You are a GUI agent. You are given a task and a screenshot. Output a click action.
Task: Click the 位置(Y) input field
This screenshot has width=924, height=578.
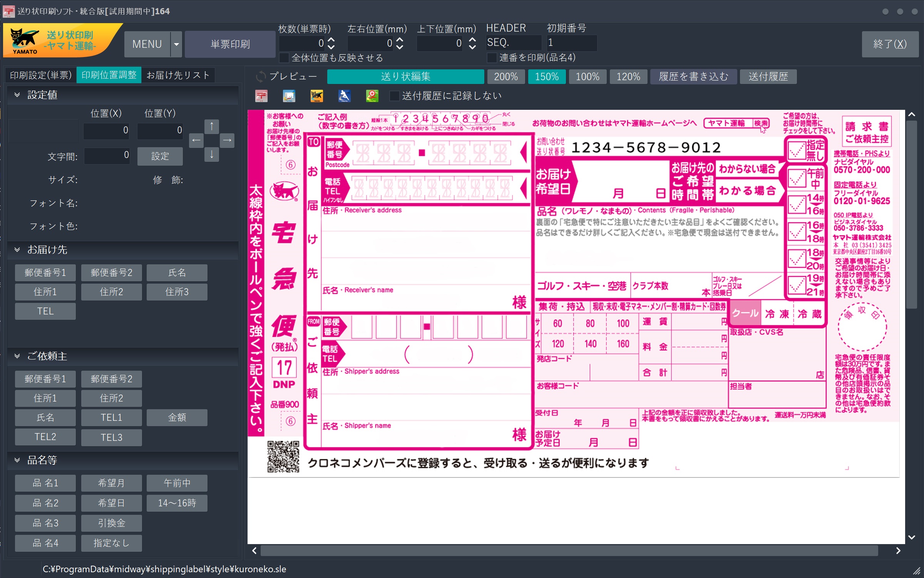coord(160,131)
